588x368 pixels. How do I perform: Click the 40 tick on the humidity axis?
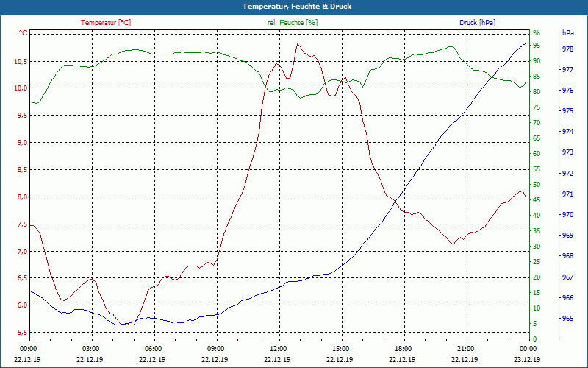(x=537, y=216)
